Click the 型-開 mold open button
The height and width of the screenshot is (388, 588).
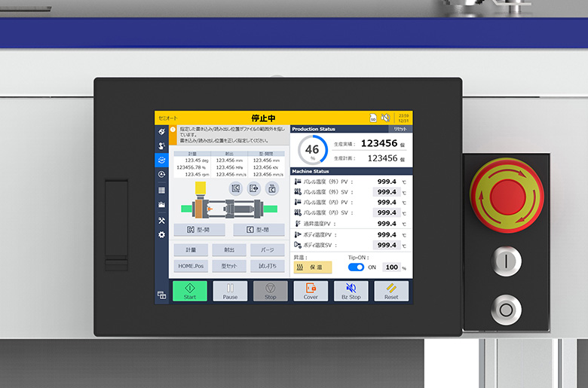coord(199,230)
